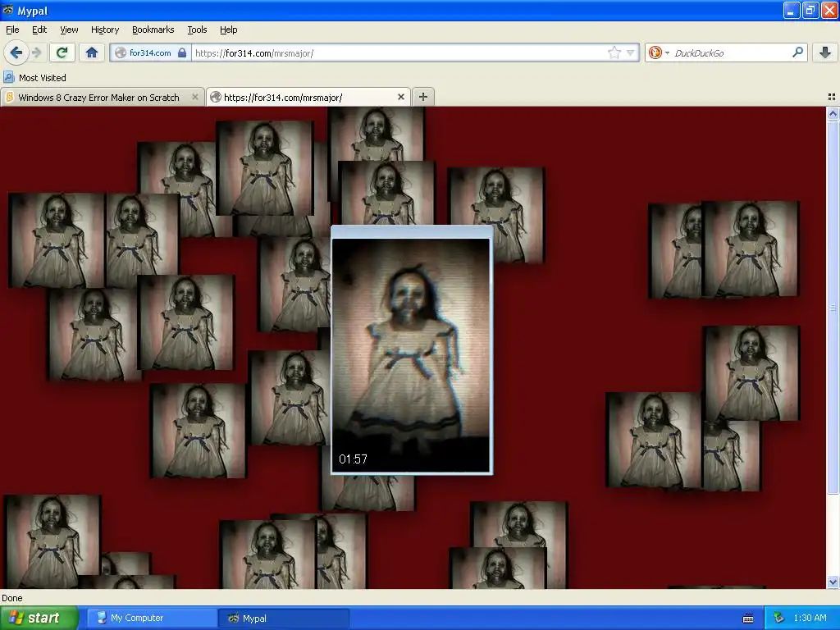Click the scrollbar down arrow
The width and height of the screenshot is (840, 630).
(833, 582)
